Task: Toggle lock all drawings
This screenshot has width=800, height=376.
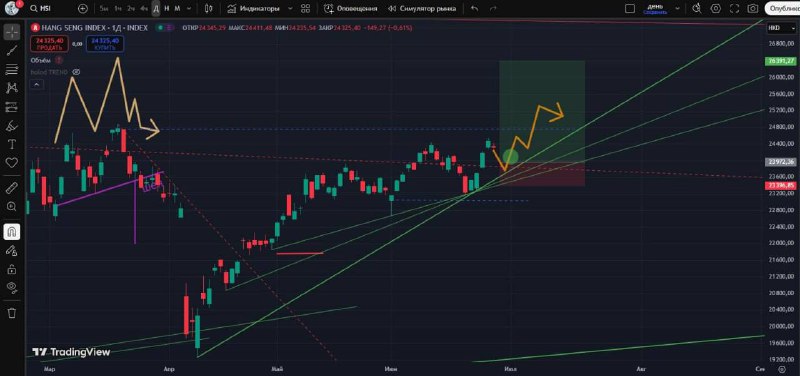Action: [11, 269]
